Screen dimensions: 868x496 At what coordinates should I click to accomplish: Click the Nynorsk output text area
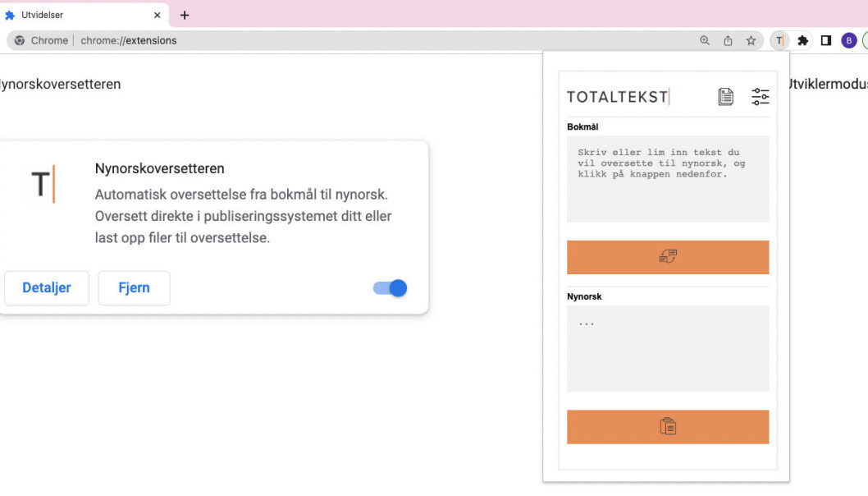coord(668,348)
